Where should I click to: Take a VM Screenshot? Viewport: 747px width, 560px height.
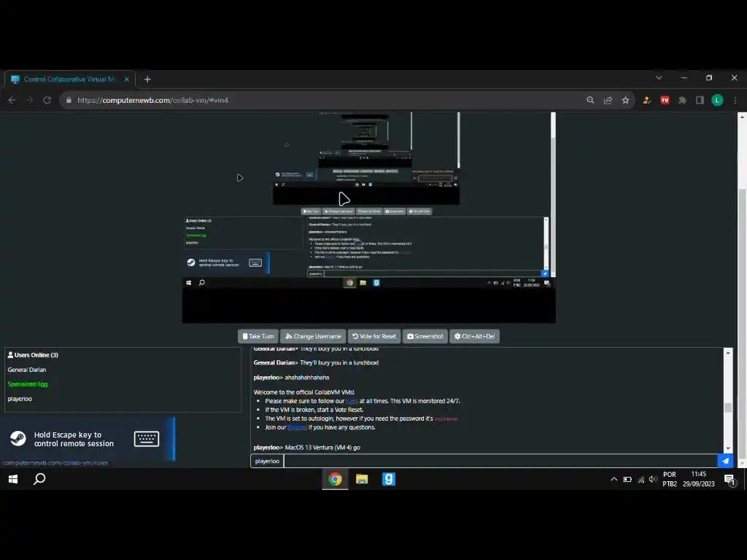point(425,336)
